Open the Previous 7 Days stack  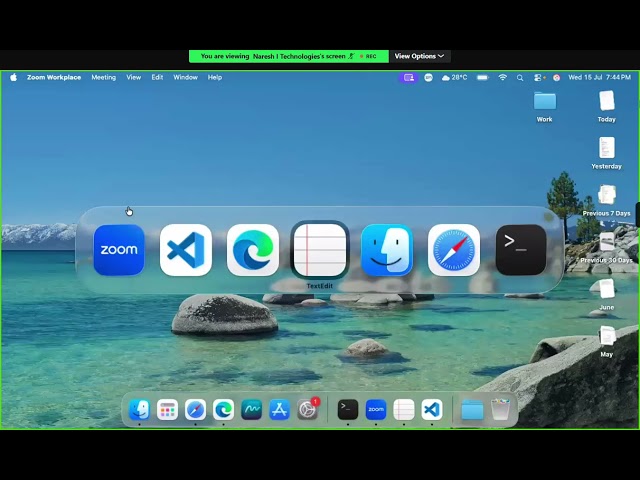[x=607, y=200]
